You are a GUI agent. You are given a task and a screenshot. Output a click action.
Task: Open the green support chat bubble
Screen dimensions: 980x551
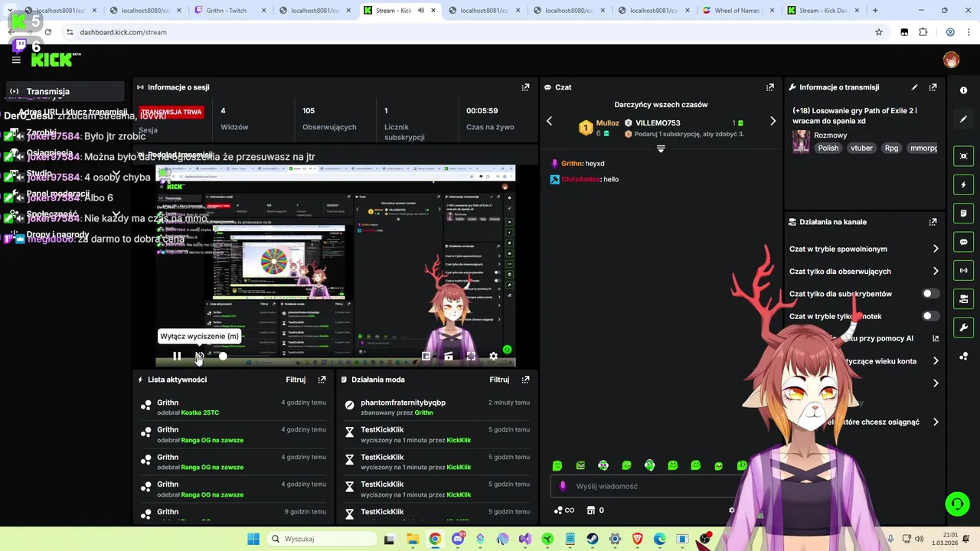click(957, 503)
